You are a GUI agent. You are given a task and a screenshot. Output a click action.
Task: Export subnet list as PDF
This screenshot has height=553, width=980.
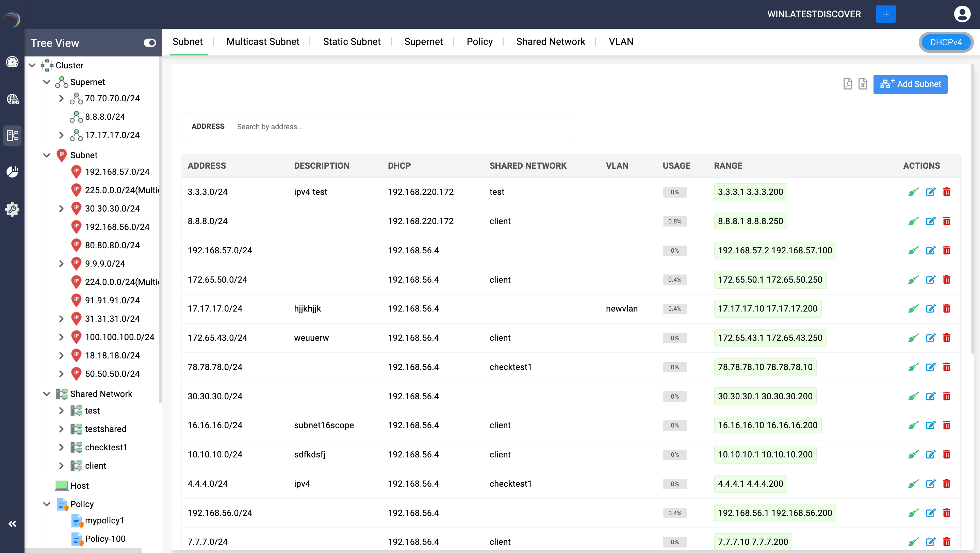coord(848,84)
